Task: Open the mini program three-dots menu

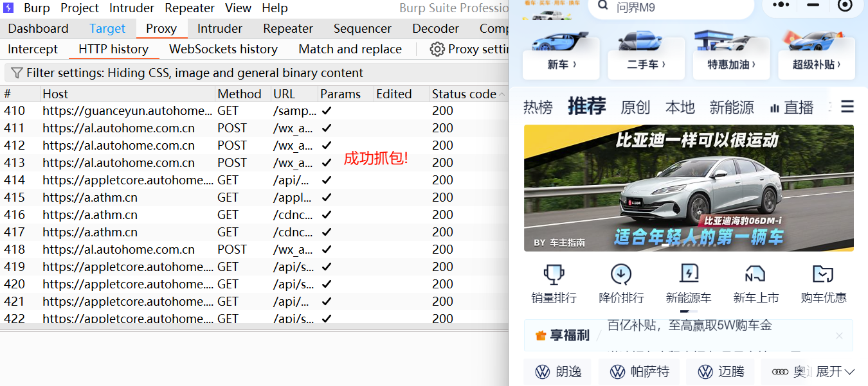Action: pos(781,5)
